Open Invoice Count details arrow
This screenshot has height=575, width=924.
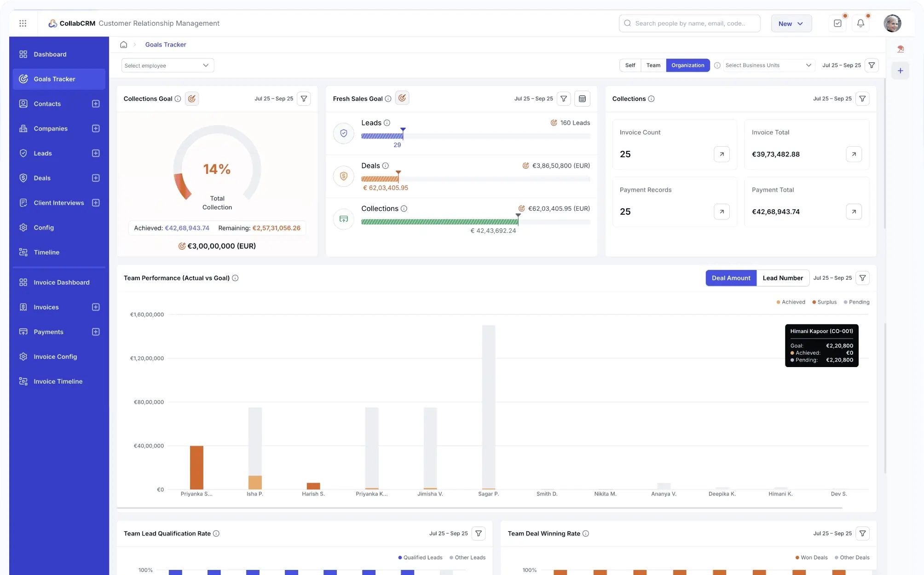(722, 154)
